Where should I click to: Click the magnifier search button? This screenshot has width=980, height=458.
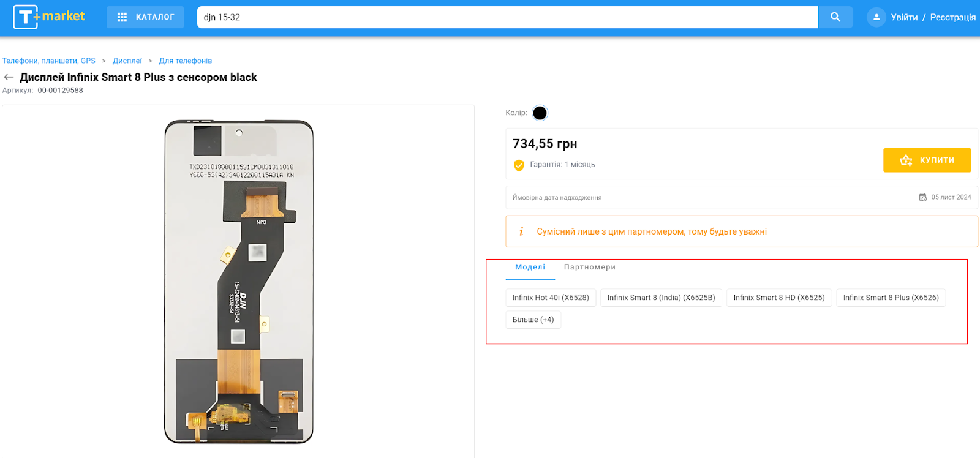835,17
